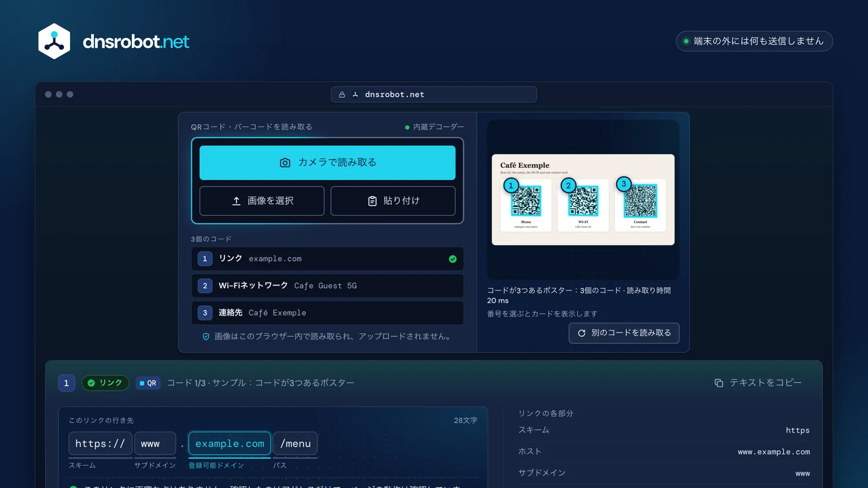Click the dnsrobot.net hexagon logo icon
This screenshot has height=488, width=868.
(x=54, y=41)
